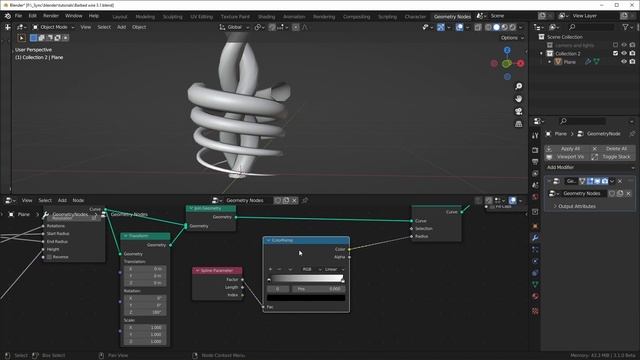640x360 pixels.
Task: Switch to Shading workspace tab
Action: 266,17
